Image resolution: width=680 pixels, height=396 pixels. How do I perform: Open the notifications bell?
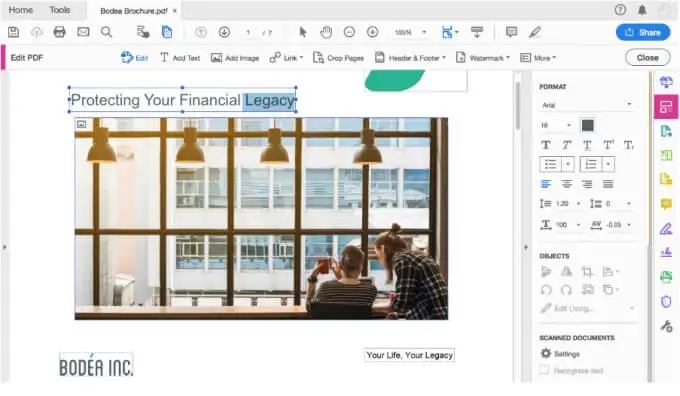tap(642, 10)
